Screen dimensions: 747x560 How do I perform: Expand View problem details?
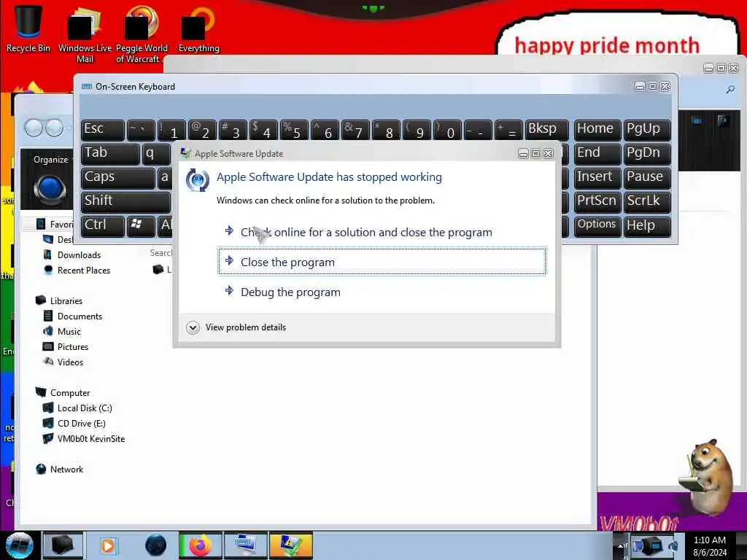(237, 327)
